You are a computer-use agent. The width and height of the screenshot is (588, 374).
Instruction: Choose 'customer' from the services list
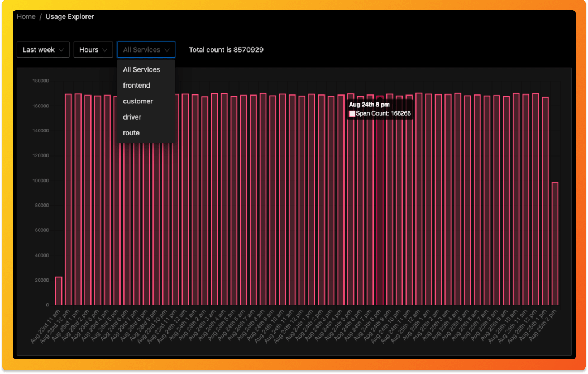[146, 101]
